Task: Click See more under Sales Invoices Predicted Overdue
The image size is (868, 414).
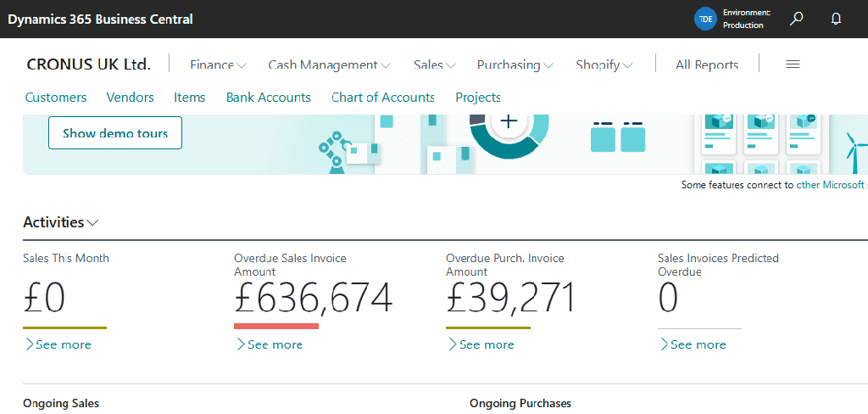Action: pyautogui.click(x=698, y=344)
